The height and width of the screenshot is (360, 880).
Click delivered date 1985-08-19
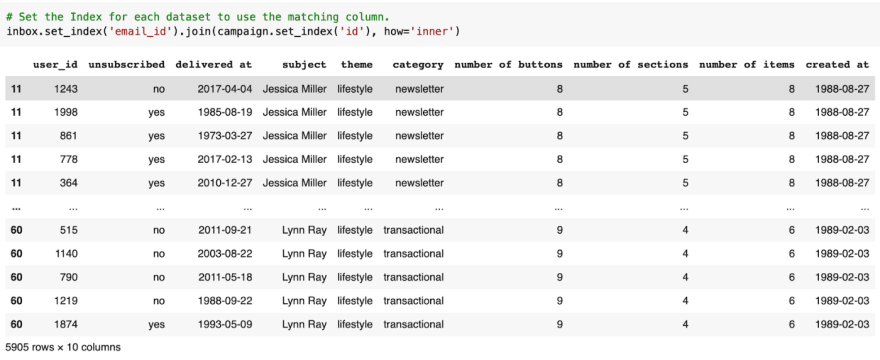[x=225, y=112]
